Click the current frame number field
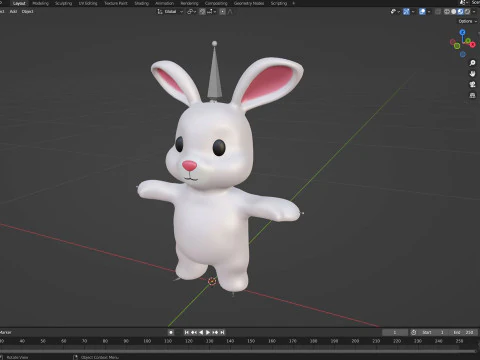 [395, 332]
